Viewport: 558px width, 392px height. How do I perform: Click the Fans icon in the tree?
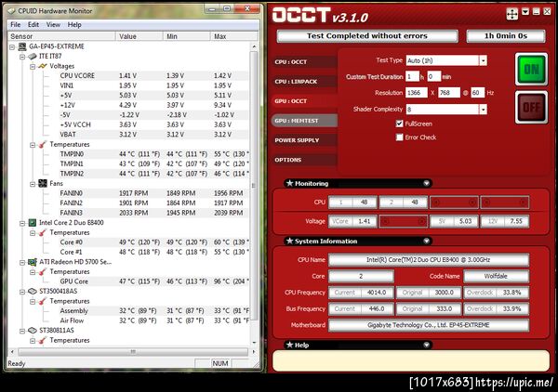(x=43, y=183)
